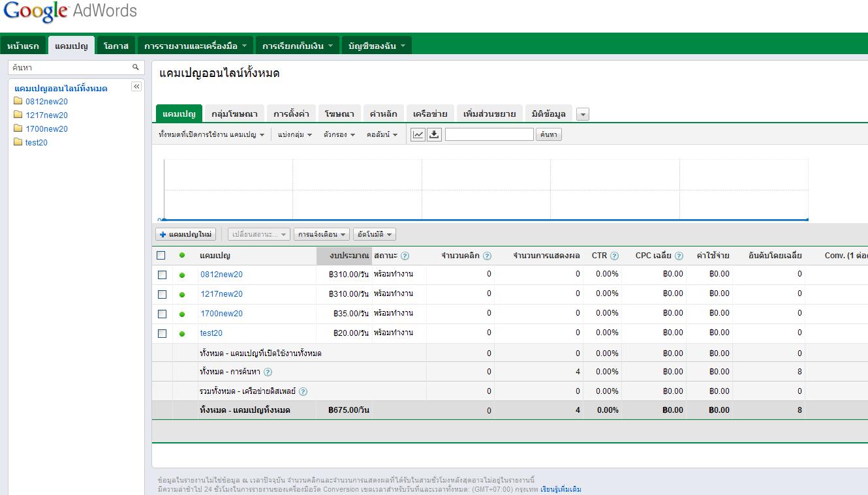Sort by the งบประมาณ column header
The width and height of the screenshot is (868, 495).
click(x=344, y=256)
